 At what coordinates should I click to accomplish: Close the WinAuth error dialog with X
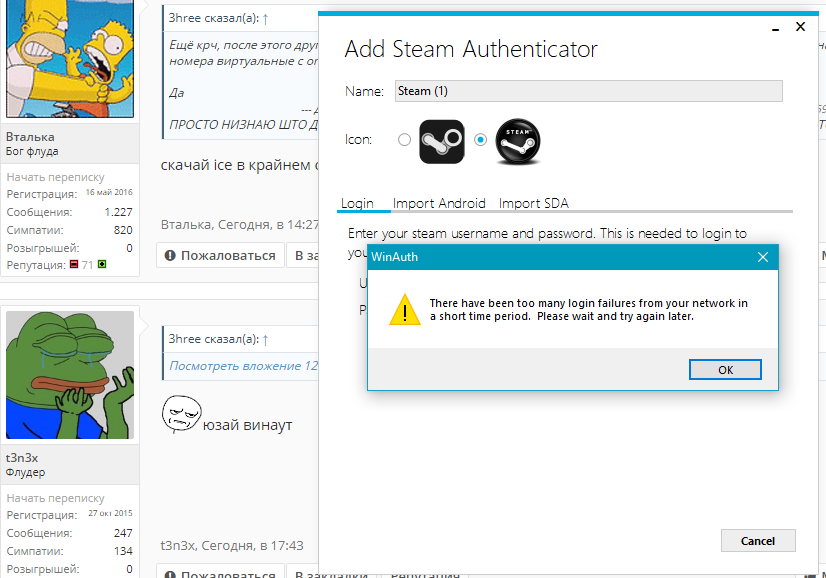[762, 257]
